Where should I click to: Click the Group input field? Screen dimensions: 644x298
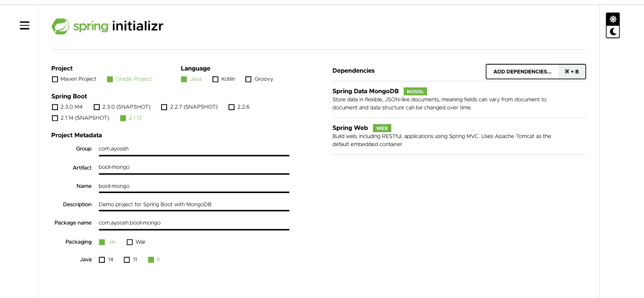[x=193, y=149]
